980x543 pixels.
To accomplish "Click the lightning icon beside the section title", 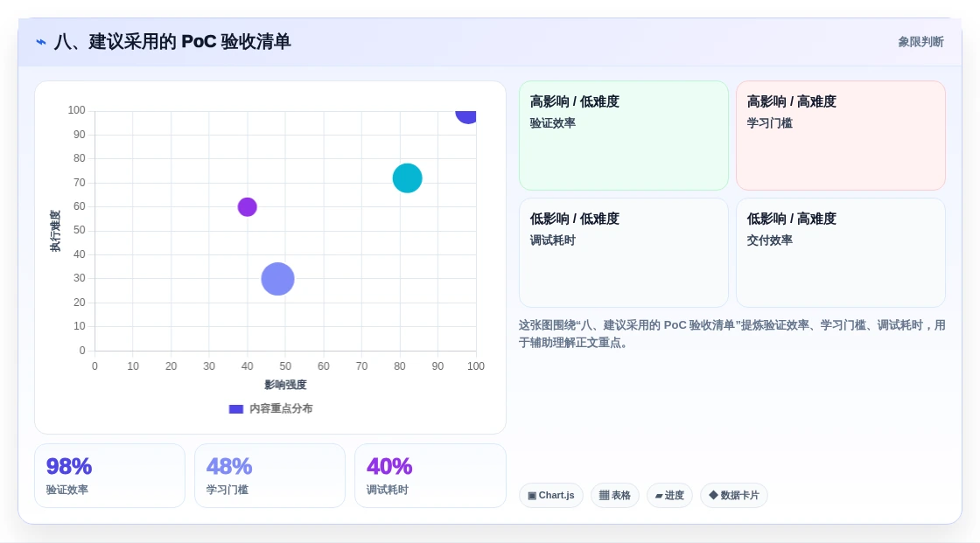I will tap(41, 42).
